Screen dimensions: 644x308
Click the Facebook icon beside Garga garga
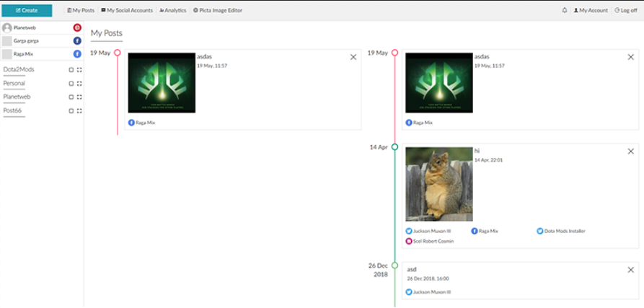[x=77, y=41]
